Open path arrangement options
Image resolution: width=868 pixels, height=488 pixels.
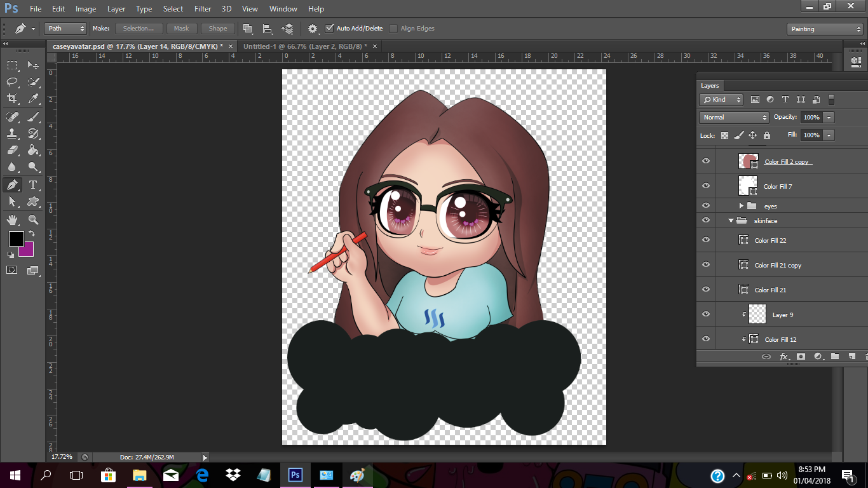click(x=287, y=29)
